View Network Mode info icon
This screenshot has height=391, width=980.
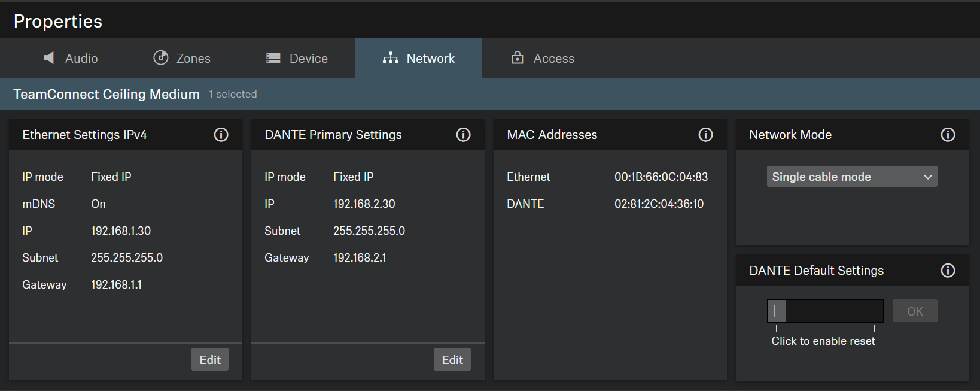coord(948,135)
